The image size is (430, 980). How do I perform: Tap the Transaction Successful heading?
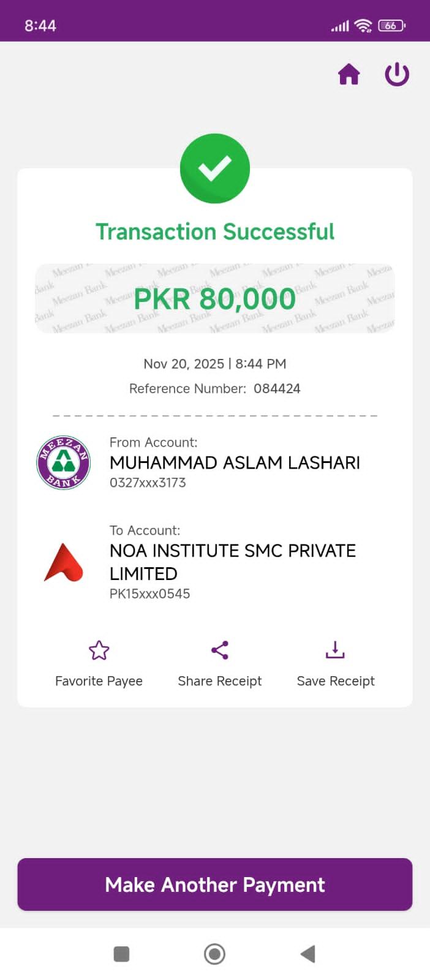click(x=215, y=232)
